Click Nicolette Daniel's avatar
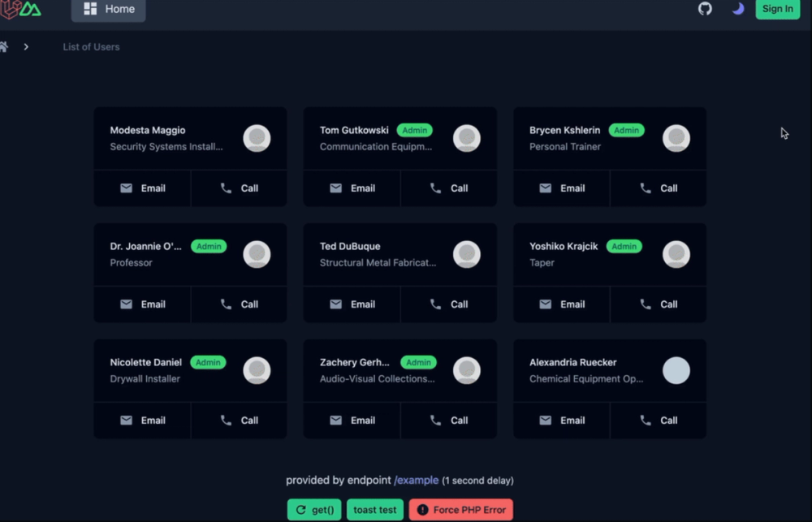The width and height of the screenshot is (812, 522). coord(257,370)
